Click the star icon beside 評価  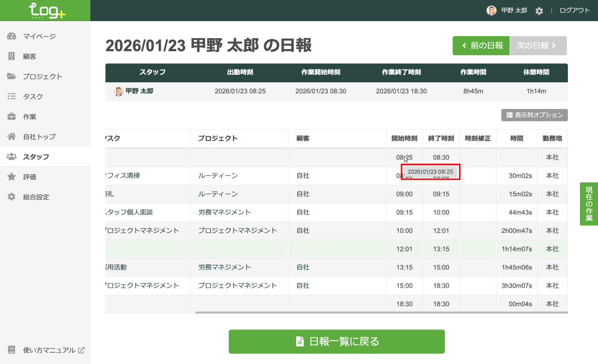coord(11,177)
